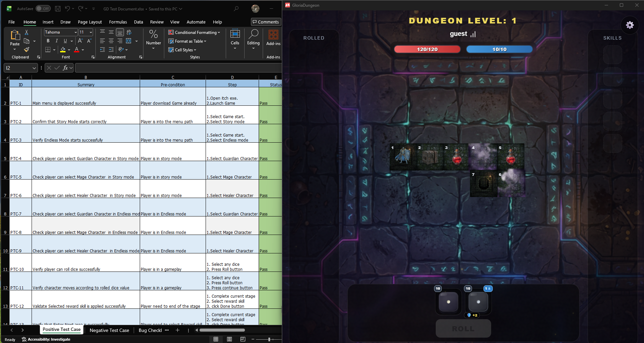Select Normal view in status bar
The height and width of the screenshot is (343, 644).
click(x=216, y=339)
